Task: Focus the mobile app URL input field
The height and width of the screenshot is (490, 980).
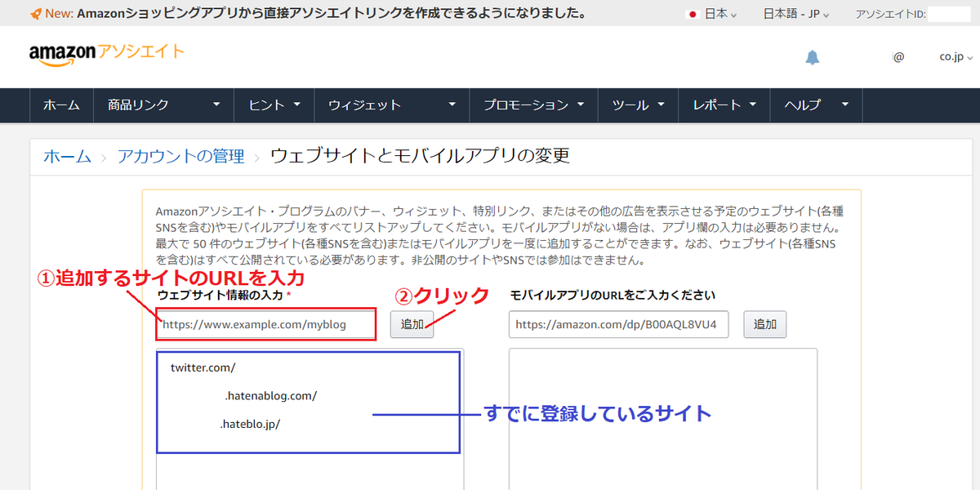Action: point(618,324)
